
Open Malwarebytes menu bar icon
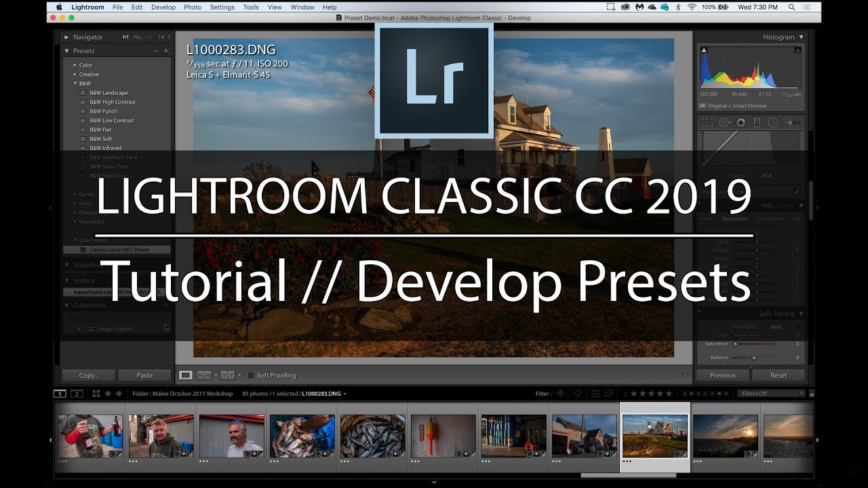click(639, 7)
